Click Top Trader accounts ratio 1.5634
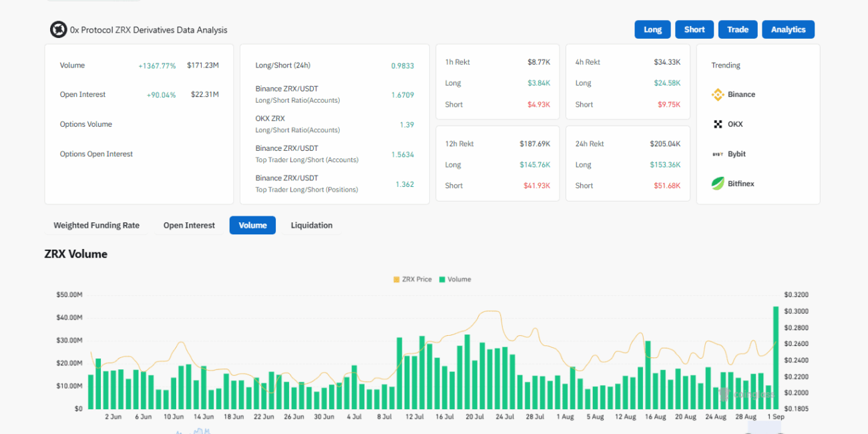The image size is (868, 434). [403, 155]
